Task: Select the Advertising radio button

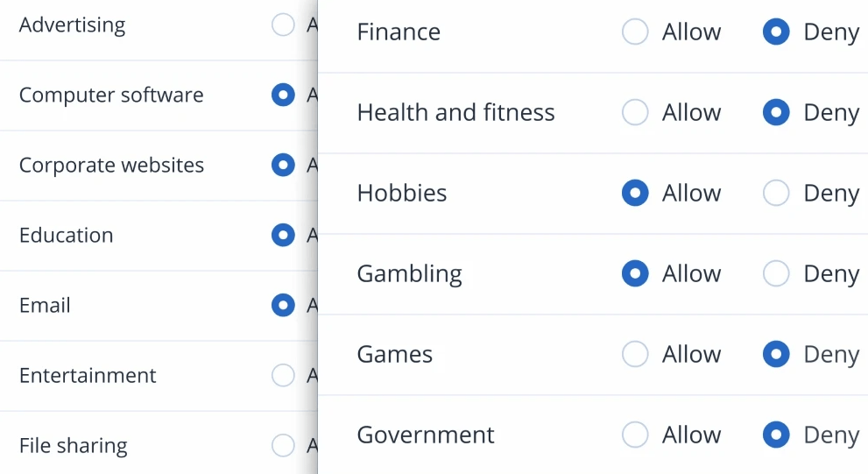Action: (x=283, y=25)
